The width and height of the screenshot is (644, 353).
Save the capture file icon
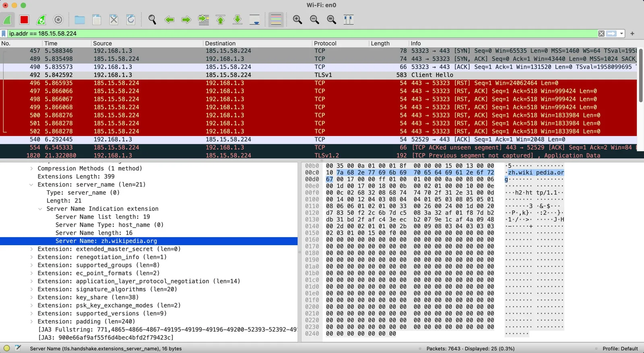tap(97, 19)
